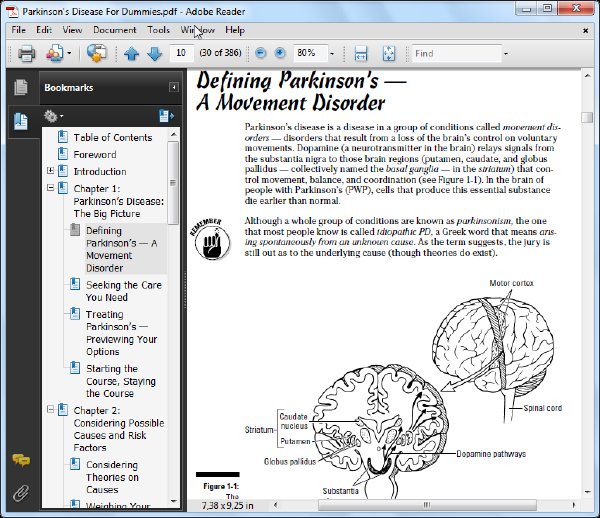This screenshot has height=518, width=600.
Task: Select Considering Theories on Causes bookmark
Action: tap(112, 477)
